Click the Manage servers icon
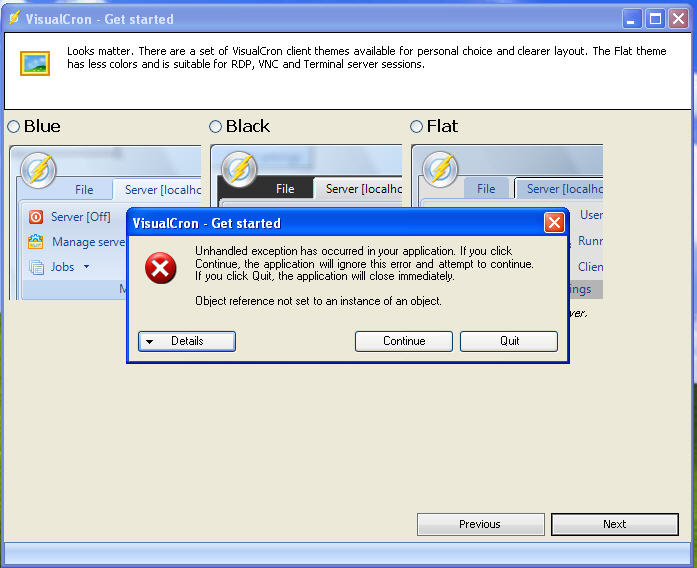 coord(36,242)
